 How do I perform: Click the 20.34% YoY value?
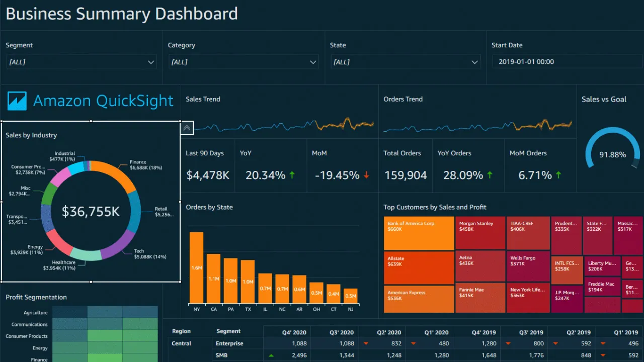(x=266, y=175)
